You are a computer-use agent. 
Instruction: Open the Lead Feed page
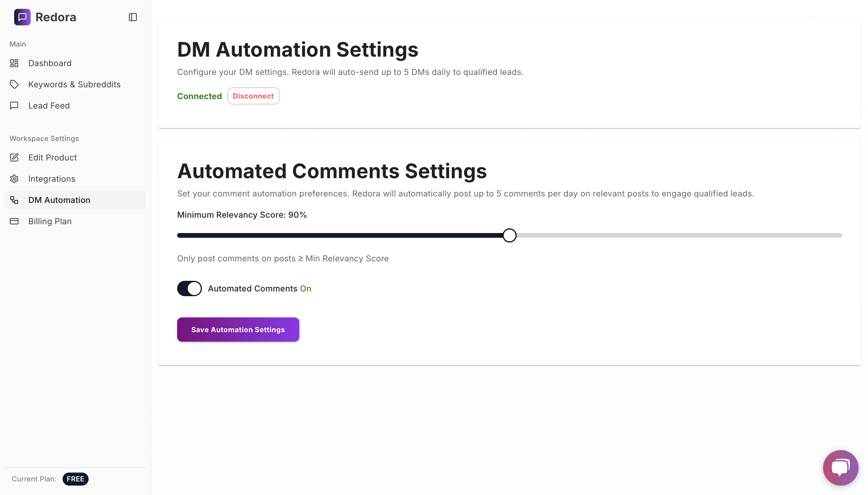(49, 106)
